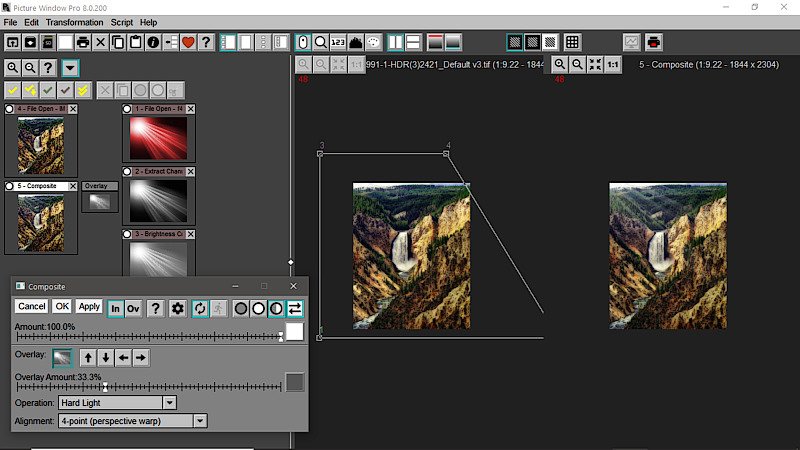Image resolution: width=800 pixels, height=450 pixels.
Task: Click the Overlay Amount slider track
Action: point(180,386)
